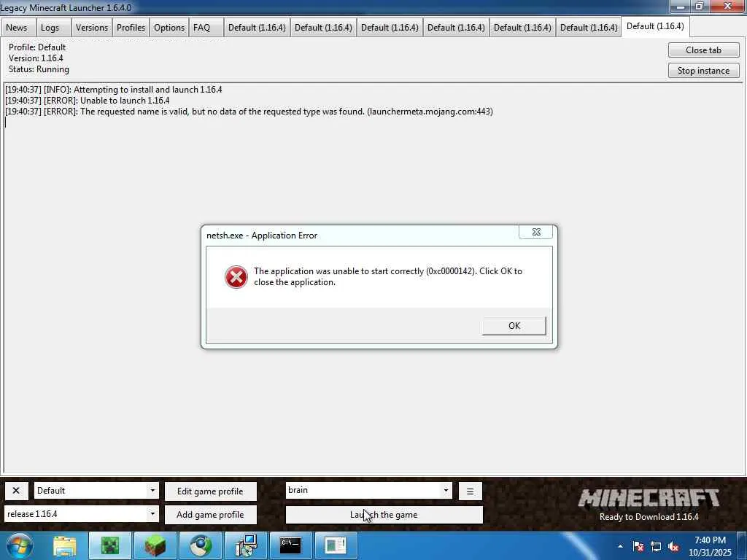Open Windows Start menu orb
Screen dimensions: 747x560
click(20, 545)
